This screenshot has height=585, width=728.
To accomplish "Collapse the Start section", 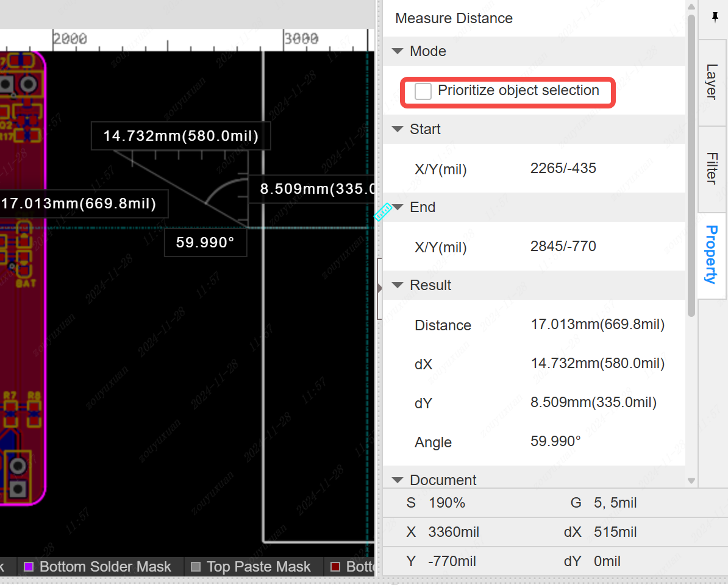I will tap(398, 129).
